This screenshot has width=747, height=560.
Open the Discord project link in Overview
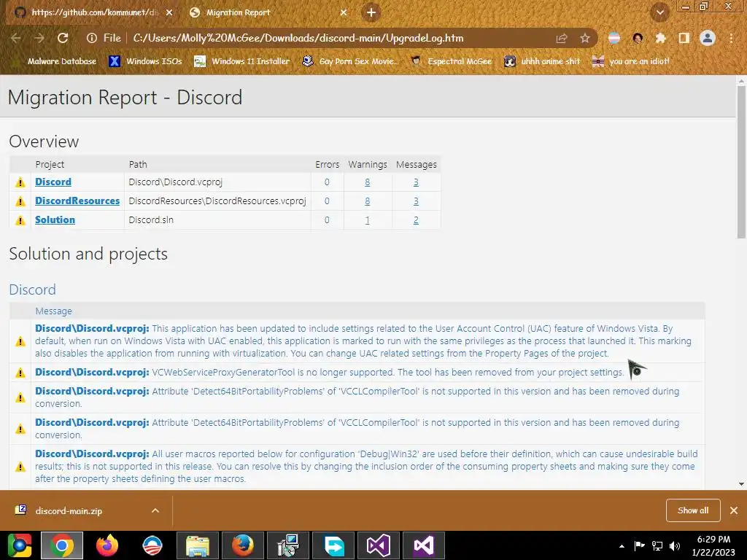pos(53,182)
